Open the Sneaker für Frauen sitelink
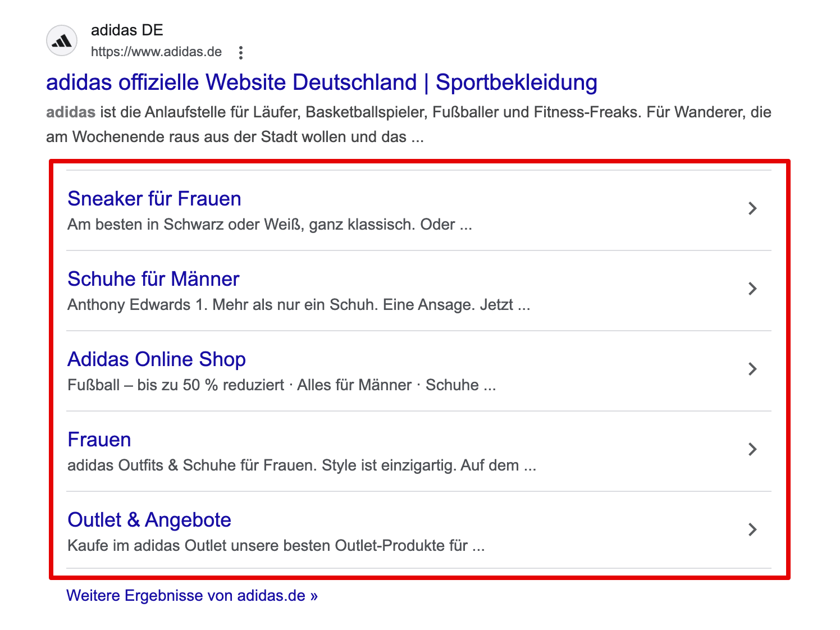 154,199
